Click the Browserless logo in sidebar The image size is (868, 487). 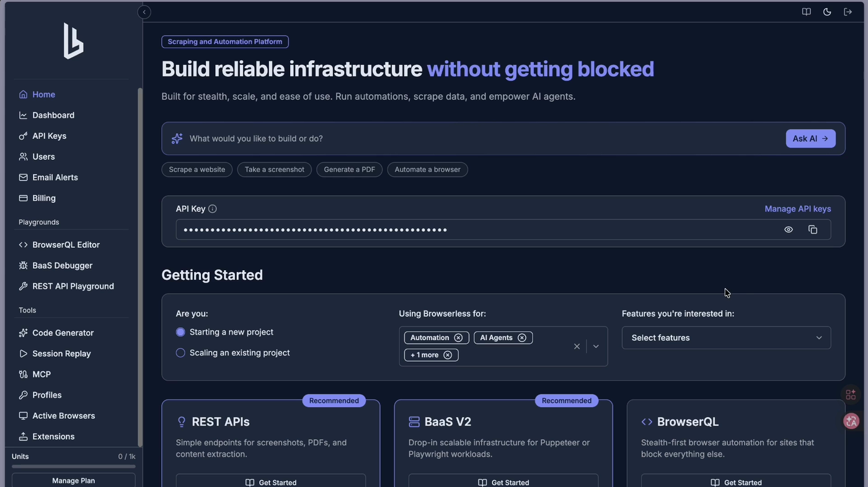[73, 41]
